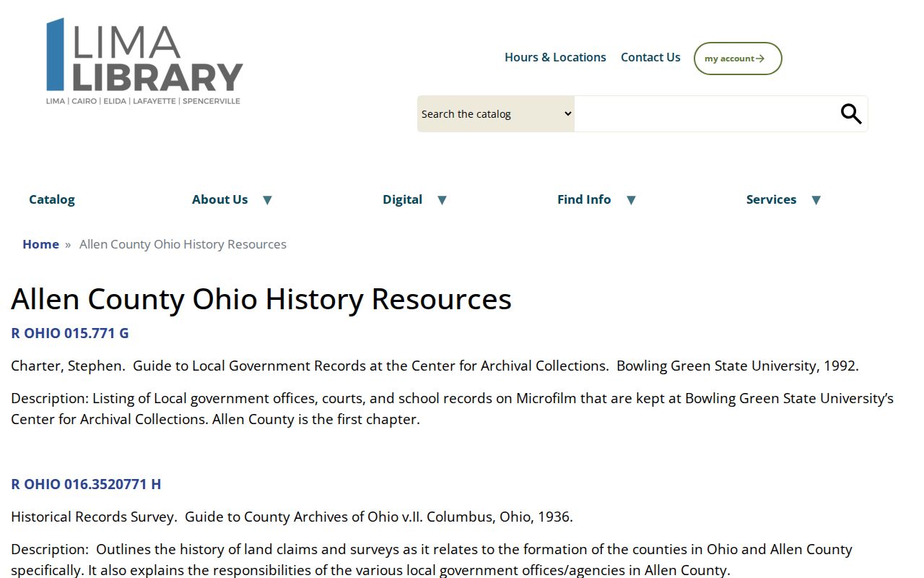
Task: Open the About Us menu
Action: point(219,199)
